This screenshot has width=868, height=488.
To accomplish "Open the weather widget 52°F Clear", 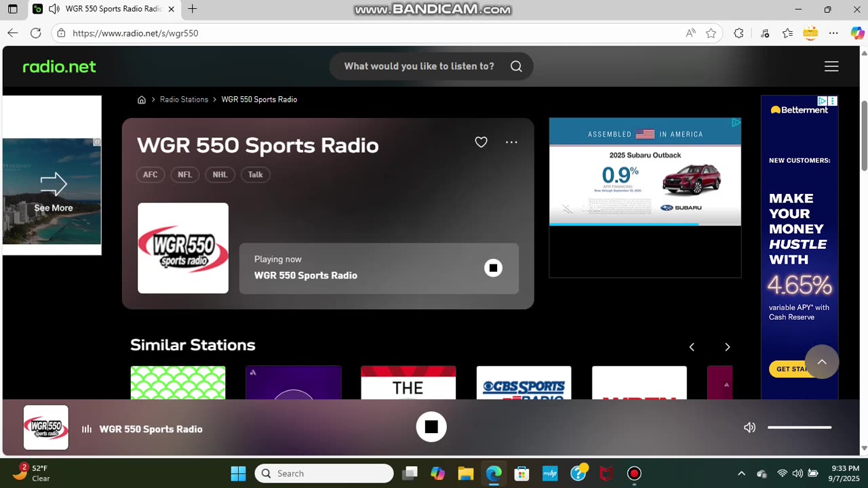I will pos(32,472).
